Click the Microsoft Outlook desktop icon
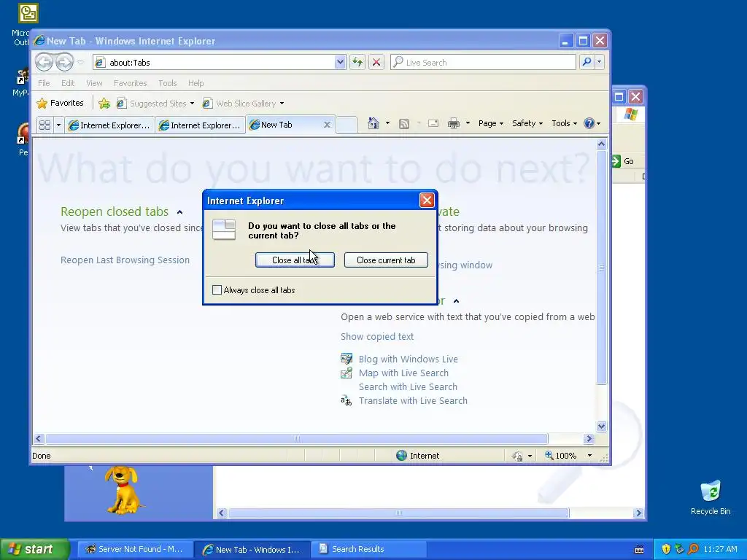747x560 pixels. (x=28, y=13)
